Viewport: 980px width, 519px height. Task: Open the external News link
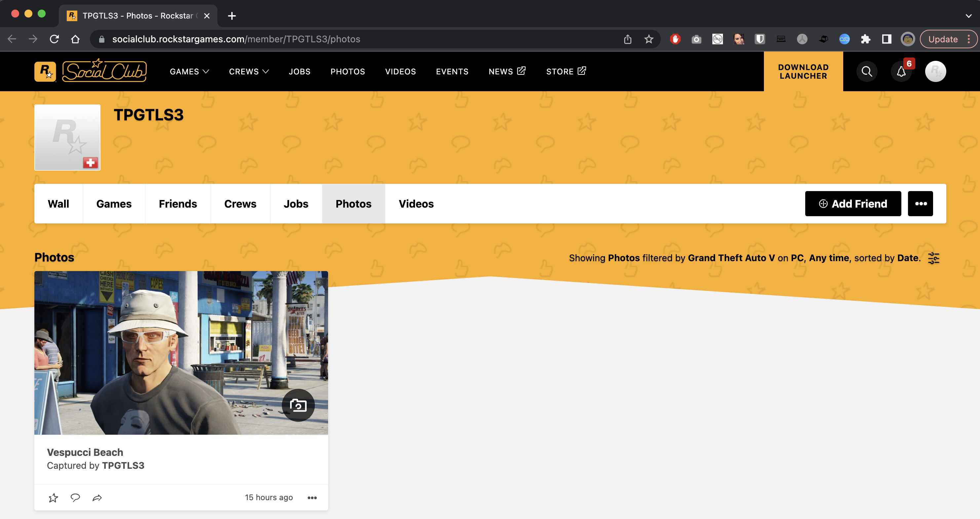pos(507,71)
